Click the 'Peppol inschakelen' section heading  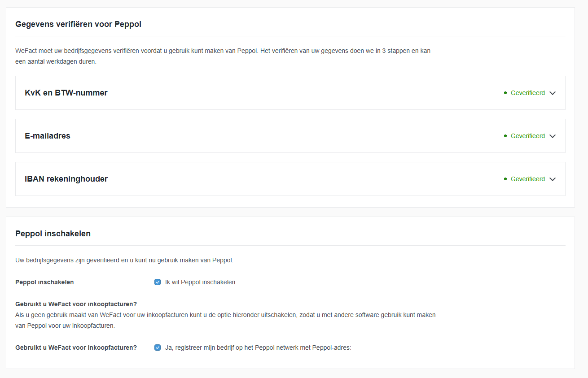pyautogui.click(x=53, y=234)
